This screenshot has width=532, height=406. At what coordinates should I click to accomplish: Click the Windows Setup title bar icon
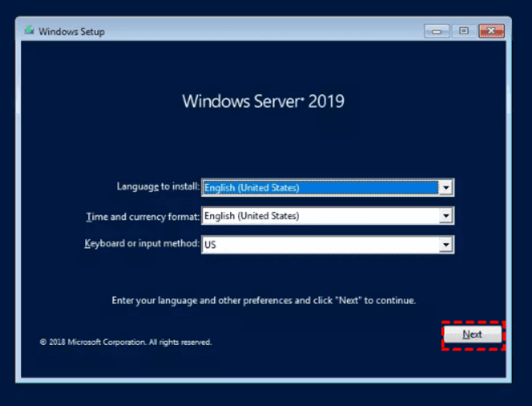(29, 31)
